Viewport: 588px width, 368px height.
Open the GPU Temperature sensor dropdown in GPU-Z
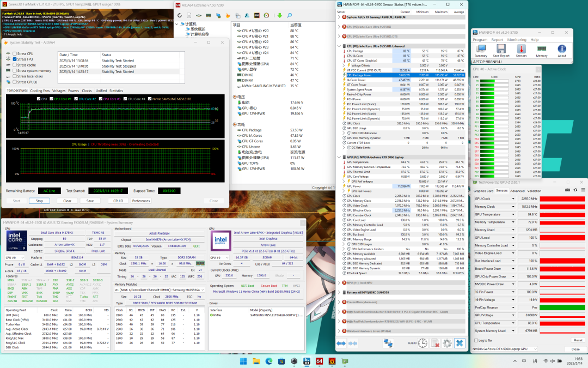[x=513, y=214]
